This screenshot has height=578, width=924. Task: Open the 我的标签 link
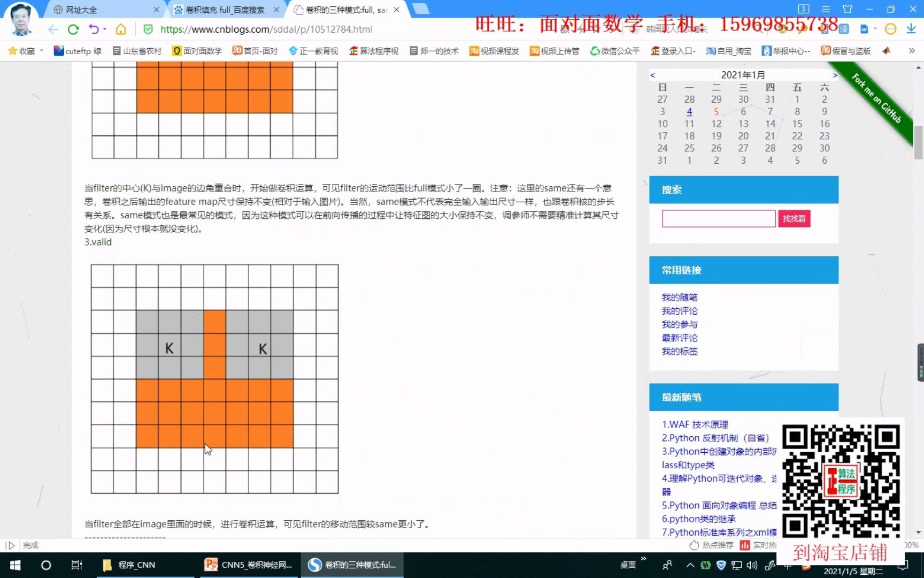click(680, 351)
